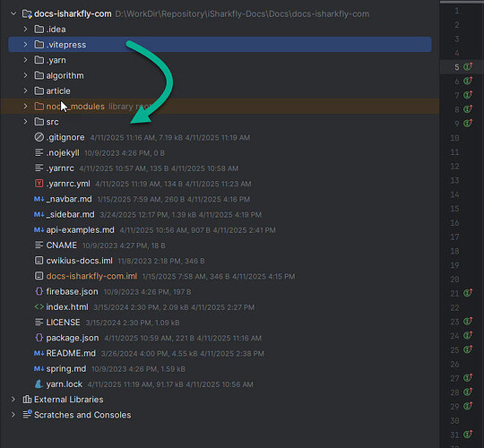Select the api-examples.md file name
Image resolution: width=484 pixels, height=448 pixels.
point(80,230)
